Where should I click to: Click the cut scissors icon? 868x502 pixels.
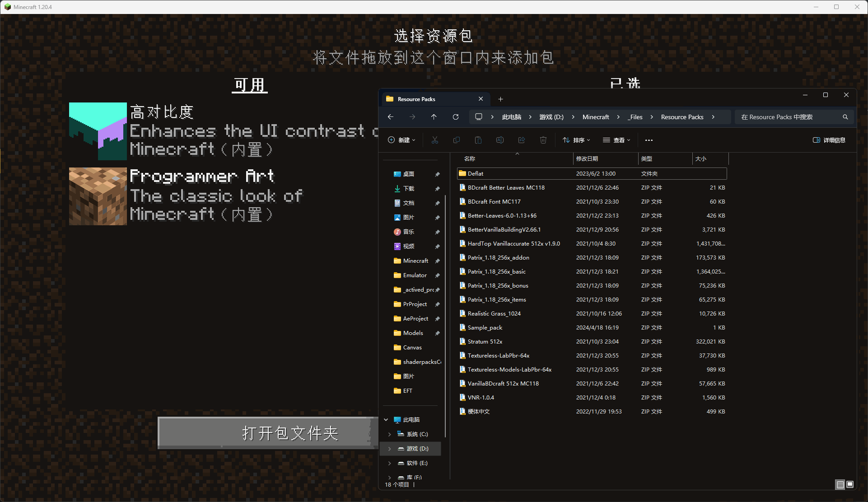434,140
